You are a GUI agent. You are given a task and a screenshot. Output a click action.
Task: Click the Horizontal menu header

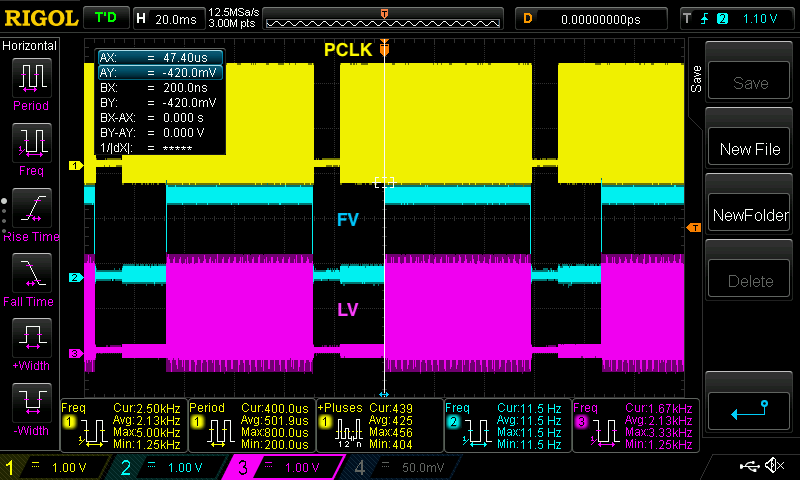coord(30,46)
